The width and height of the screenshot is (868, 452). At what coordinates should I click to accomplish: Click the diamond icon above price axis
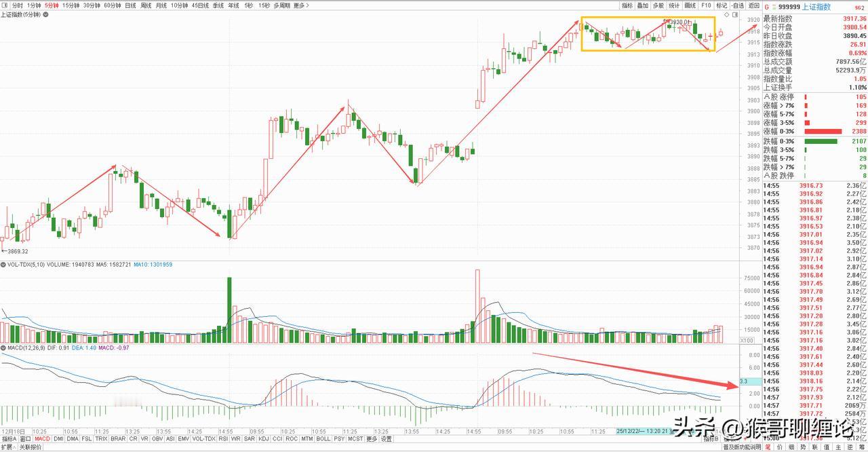point(726,14)
